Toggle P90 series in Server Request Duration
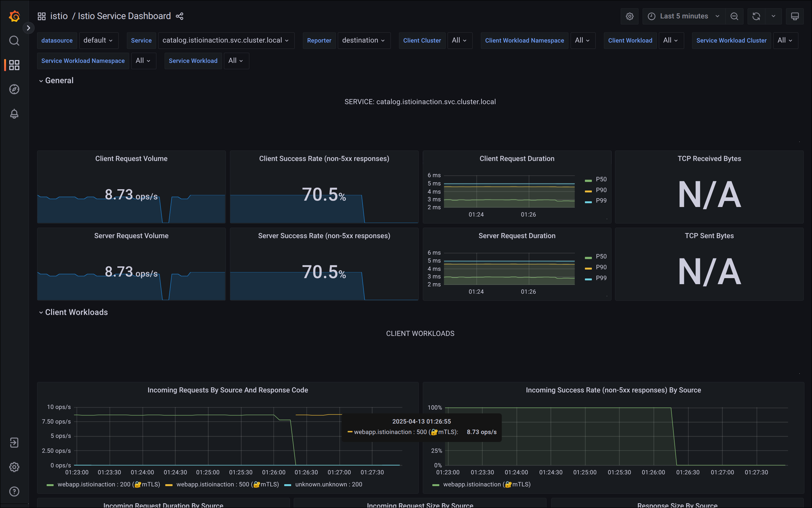 601,267
